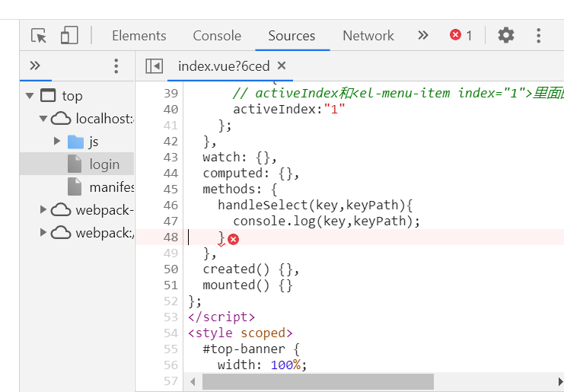Image resolution: width=564 pixels, height=392 pixels.
Task: Expand more navigator tabs chevron
Action: (35, 65)
